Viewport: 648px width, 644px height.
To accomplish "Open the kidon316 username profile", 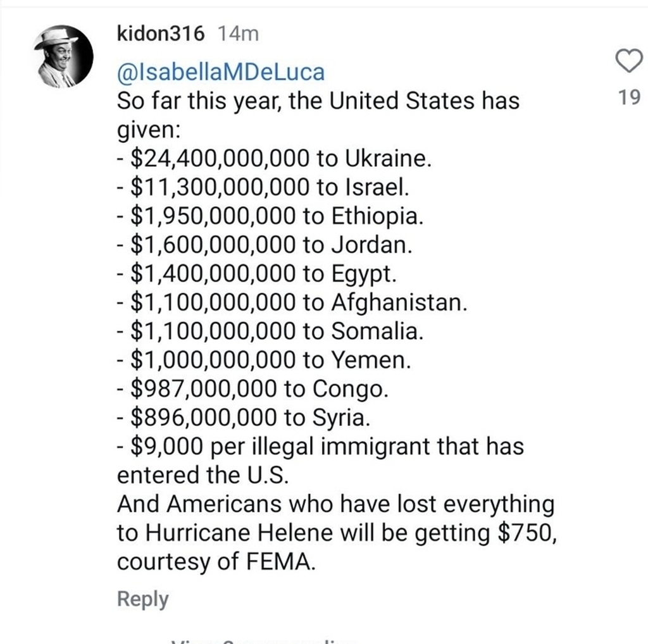I will (x=161, y=34).
